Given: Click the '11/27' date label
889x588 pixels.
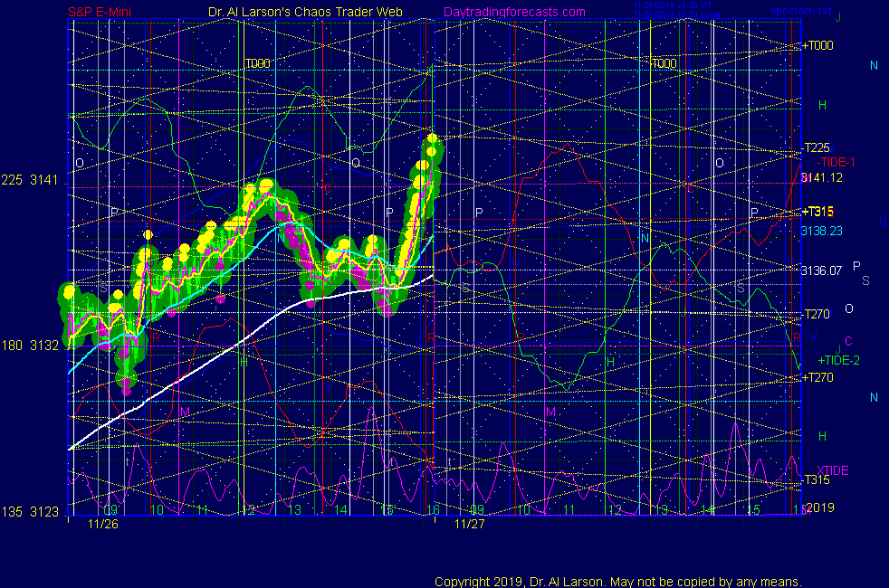Looking at the screenshot, I should (470, 524).
